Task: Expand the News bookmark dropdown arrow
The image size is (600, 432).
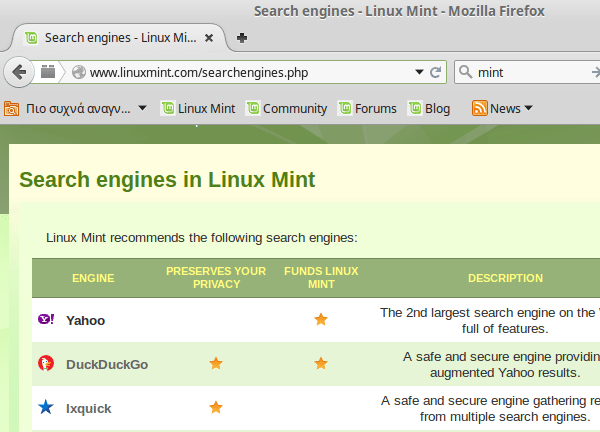Action: (528, 108)
